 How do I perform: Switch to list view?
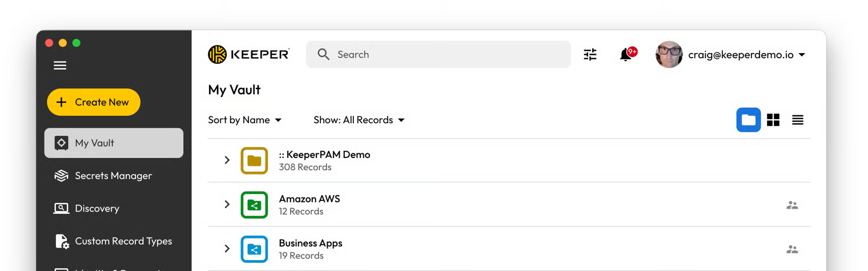pos(798,120)
